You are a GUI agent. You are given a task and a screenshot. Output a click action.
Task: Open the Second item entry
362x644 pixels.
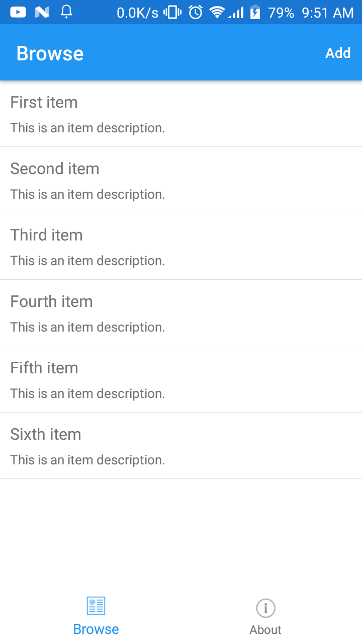[181, 181]
